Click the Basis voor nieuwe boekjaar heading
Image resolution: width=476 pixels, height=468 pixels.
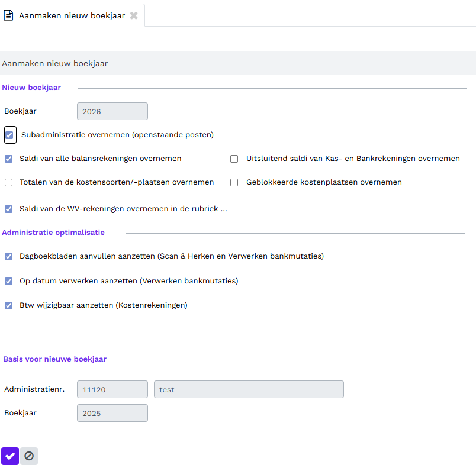point(55,359)
